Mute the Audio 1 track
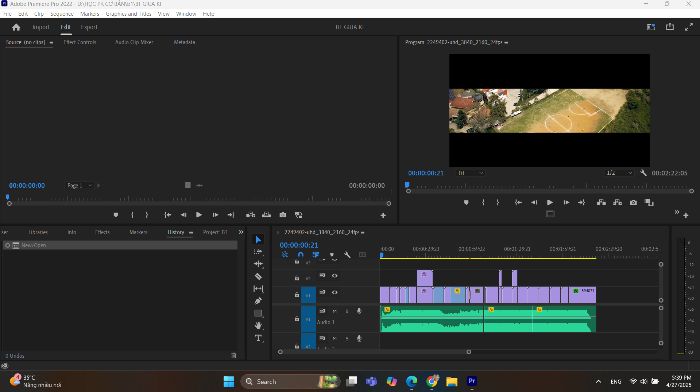 334,311
